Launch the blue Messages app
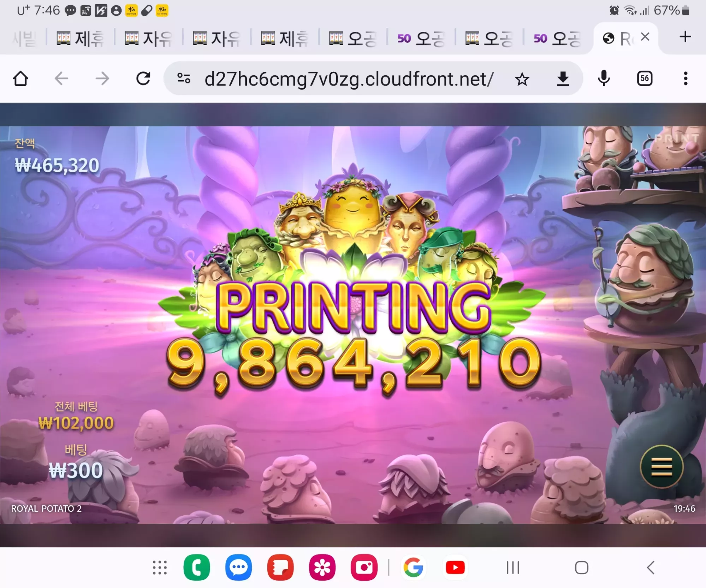This screenshot has height=588, width=706. [x=239, y=568]
